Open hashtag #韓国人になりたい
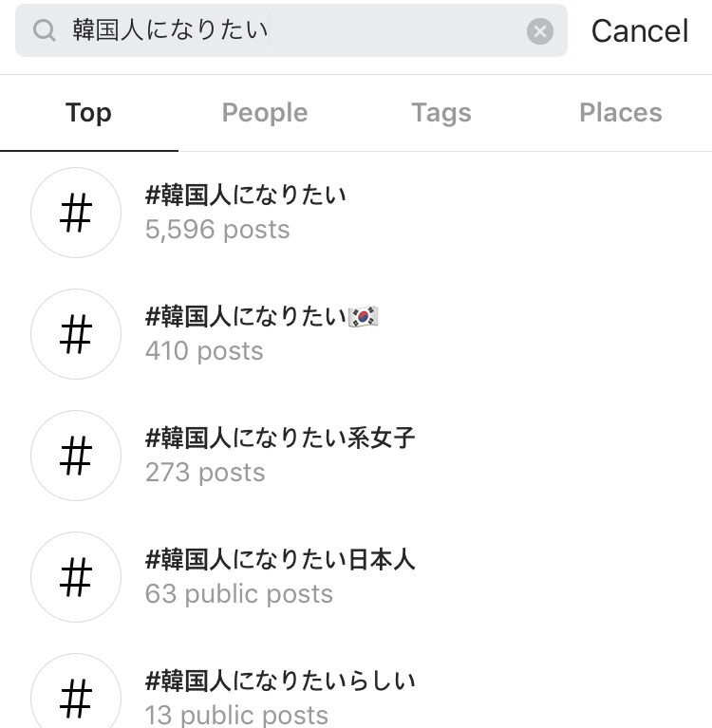This screenshot has width=712, height=728. [x=246, y=195]
